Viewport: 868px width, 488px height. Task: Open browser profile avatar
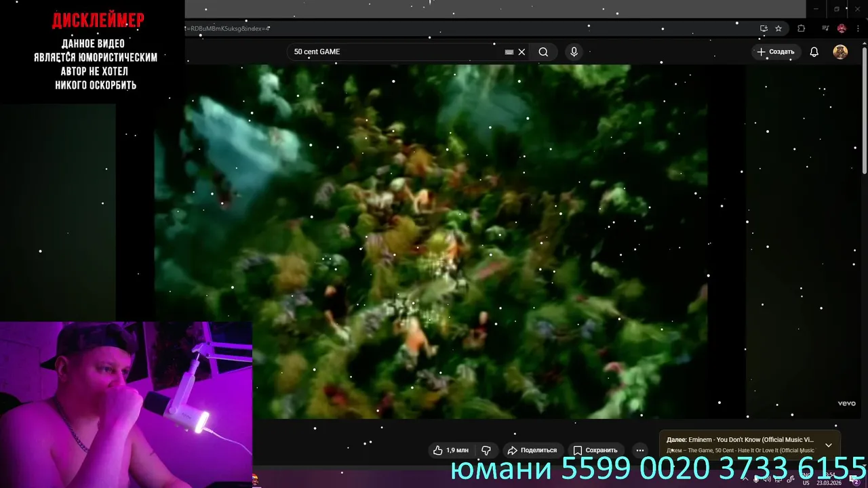[x=842, y=28]
